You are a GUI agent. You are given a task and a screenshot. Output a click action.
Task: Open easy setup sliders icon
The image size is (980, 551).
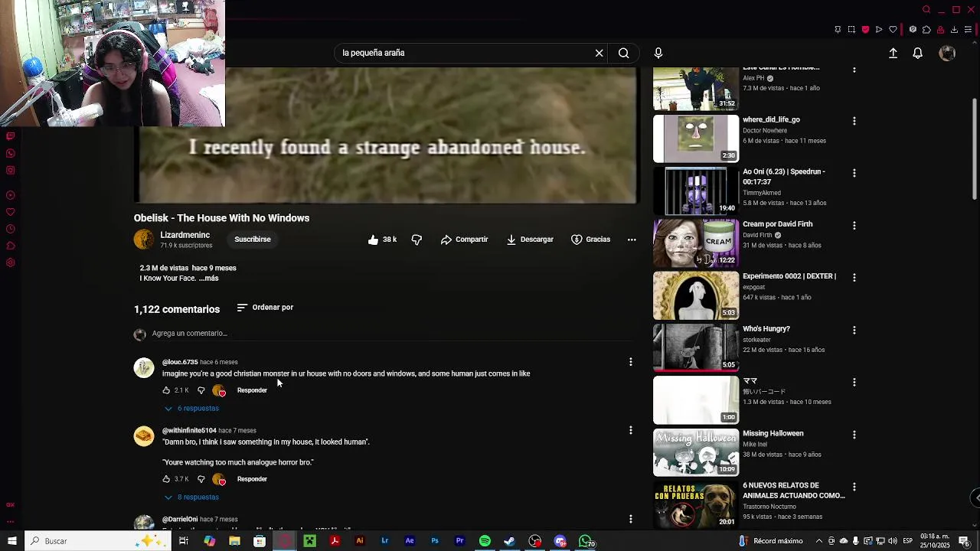(968, 30)
